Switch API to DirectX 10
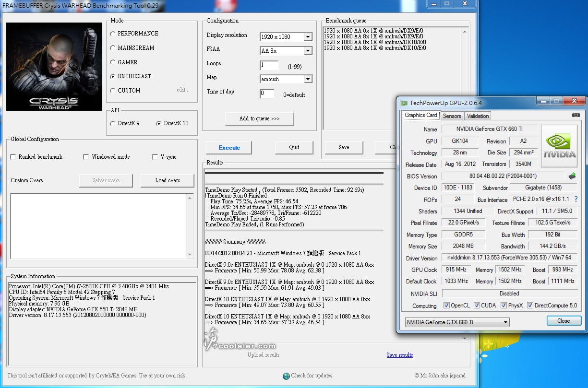588x388 pixels. (x=159, y=123)
